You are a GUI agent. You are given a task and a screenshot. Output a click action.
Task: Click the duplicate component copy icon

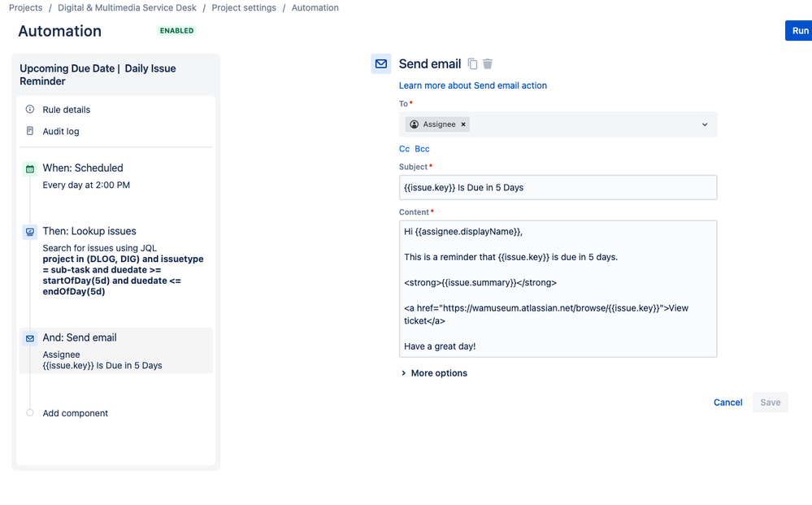[472, 63]
